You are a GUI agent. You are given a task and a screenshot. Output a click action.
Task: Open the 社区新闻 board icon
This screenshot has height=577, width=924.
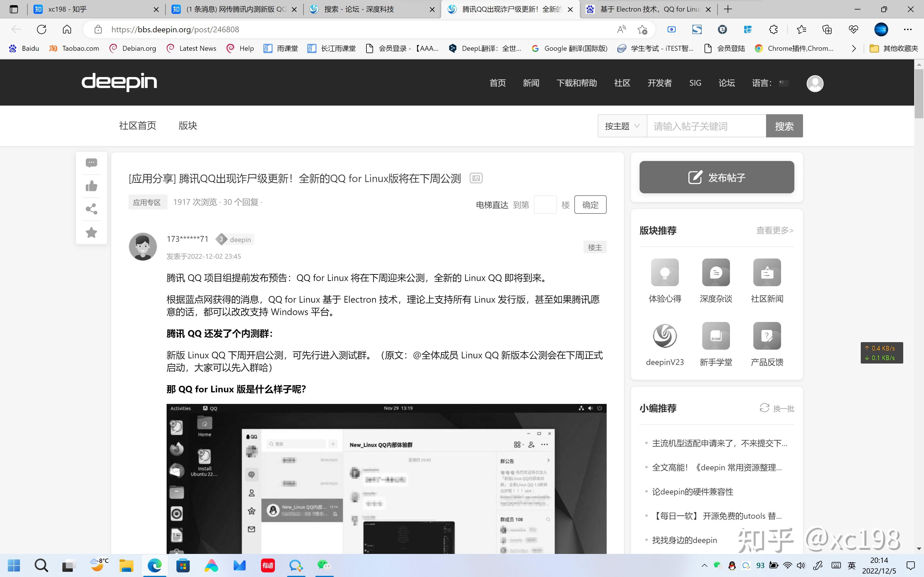point(767,272)
